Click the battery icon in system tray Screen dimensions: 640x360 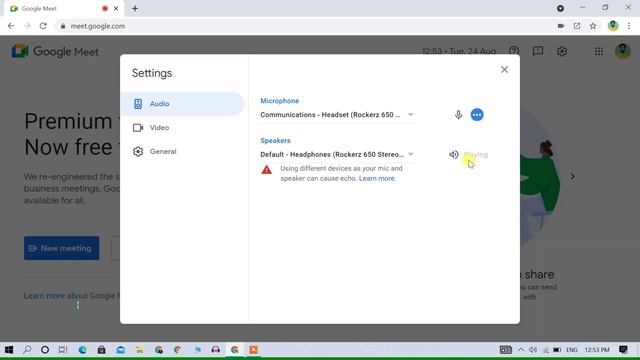pyautogui.click(x=557, y=350)
